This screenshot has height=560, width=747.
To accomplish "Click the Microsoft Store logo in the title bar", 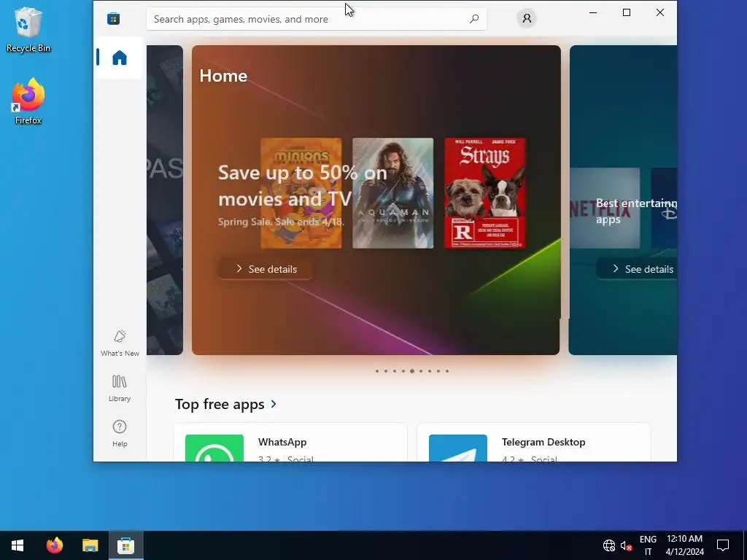I will tap(113, 18).
